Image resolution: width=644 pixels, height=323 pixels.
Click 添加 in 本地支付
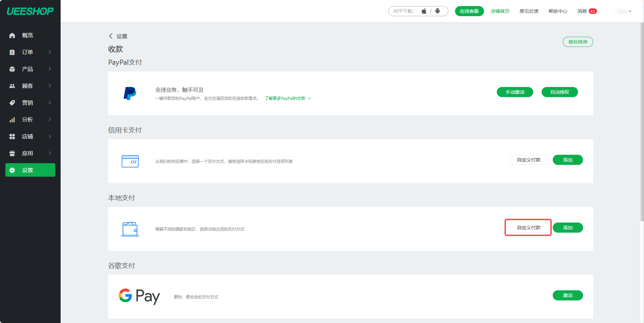(568, 228)
